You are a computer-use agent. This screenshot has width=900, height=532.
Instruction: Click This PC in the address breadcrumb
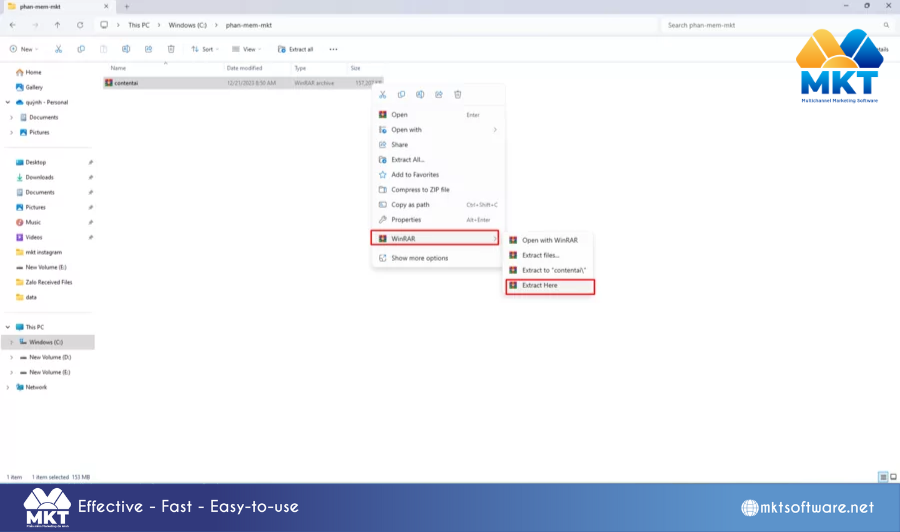139,25
